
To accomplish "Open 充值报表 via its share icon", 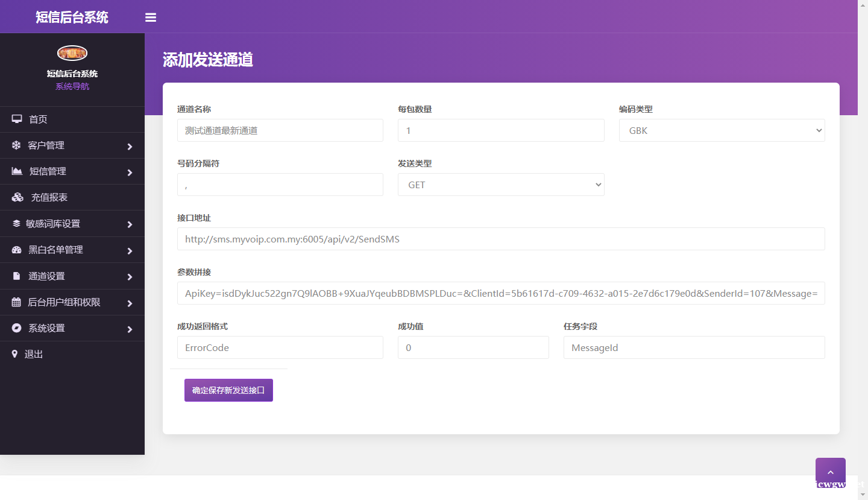I will pos(16,197).
